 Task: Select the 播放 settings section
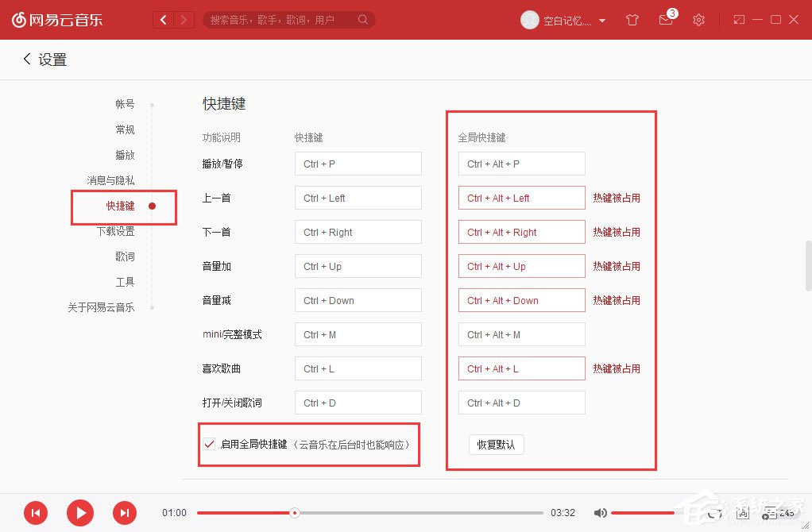tap(125, 155)
